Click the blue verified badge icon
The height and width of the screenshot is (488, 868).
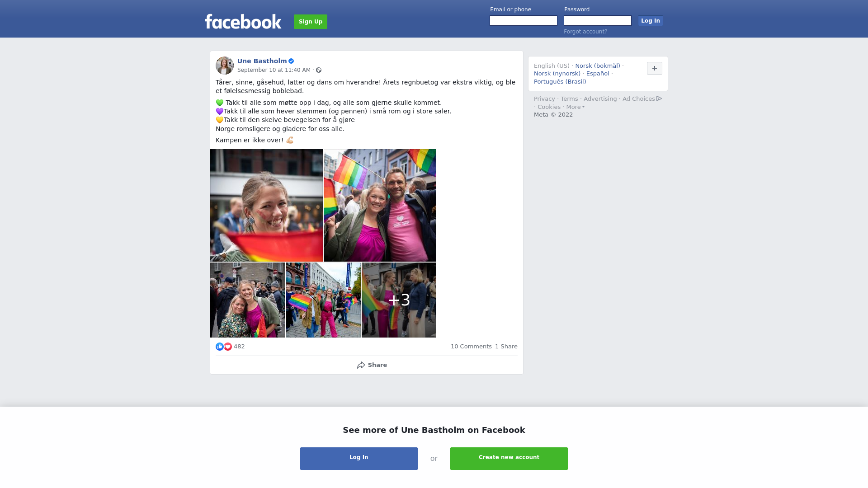tap(291, 61)
